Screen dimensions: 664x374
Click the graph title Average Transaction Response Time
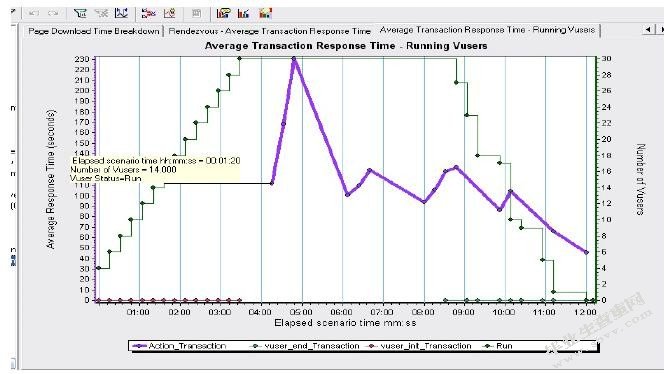click(x=346, y=46)
